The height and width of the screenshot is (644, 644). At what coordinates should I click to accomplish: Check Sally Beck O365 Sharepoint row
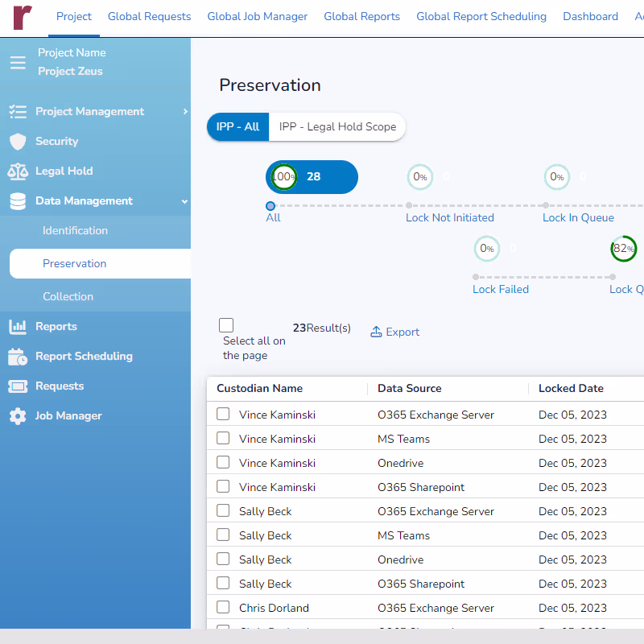[223, 584]
